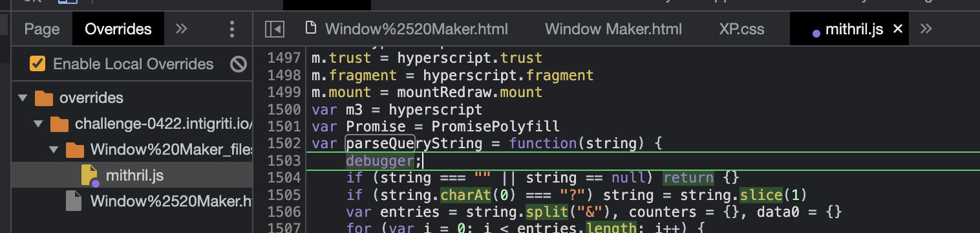Screen dimensions: 980x233
Task: Click the debugger statement in code
Action: [379, 161]
